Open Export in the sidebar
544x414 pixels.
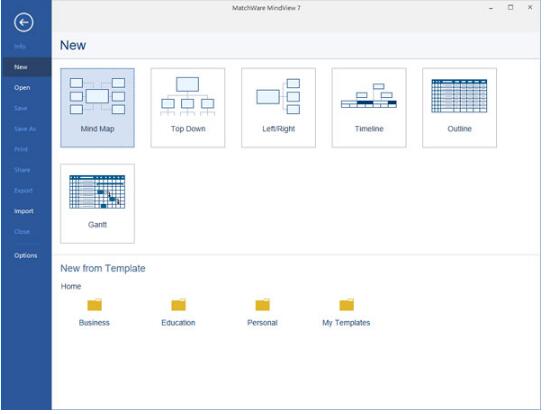[x=23, y=191]
